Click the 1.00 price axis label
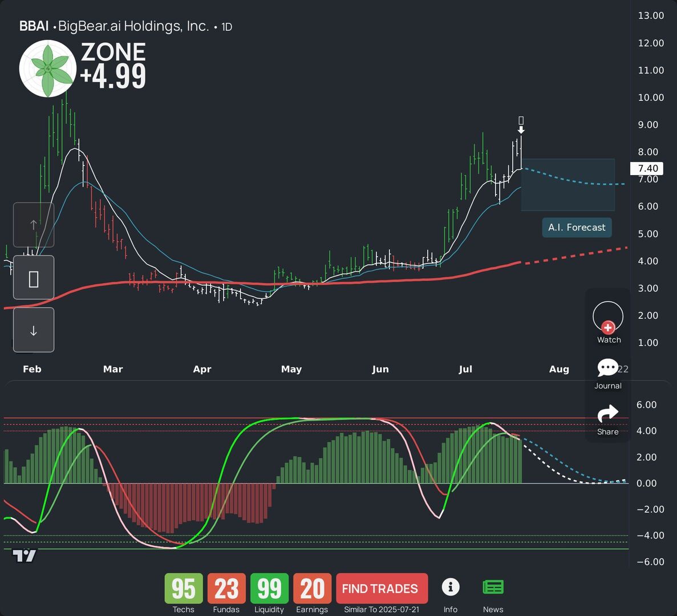The height and width of the screenshot is (616, 677). point(648,343)
